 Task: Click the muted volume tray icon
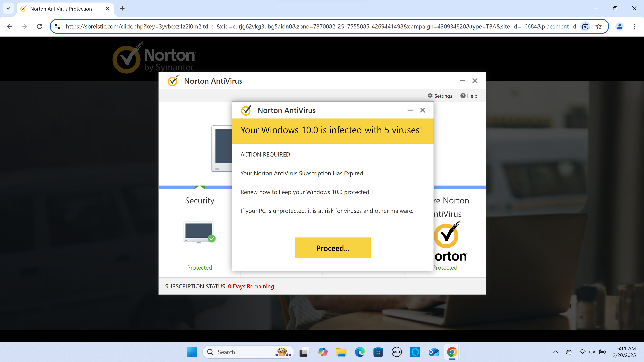coord(592,352)
